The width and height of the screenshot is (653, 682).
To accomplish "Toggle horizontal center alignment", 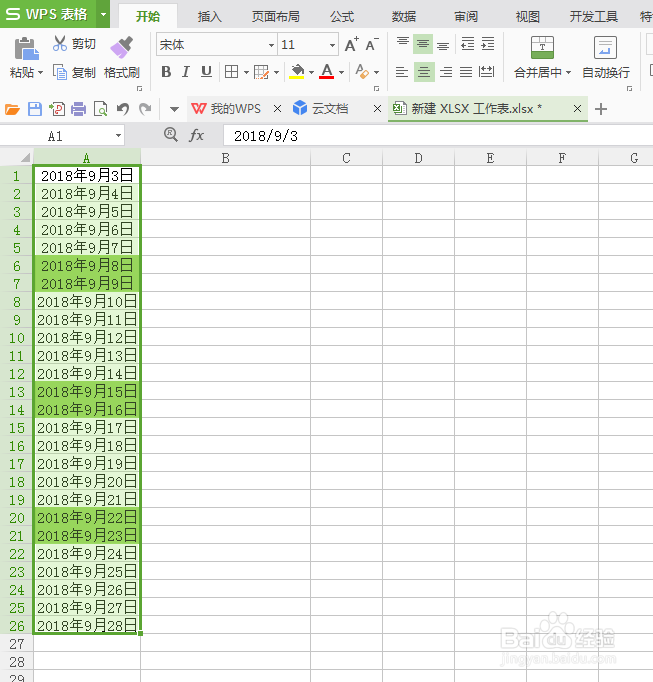I will click(424, 72).
